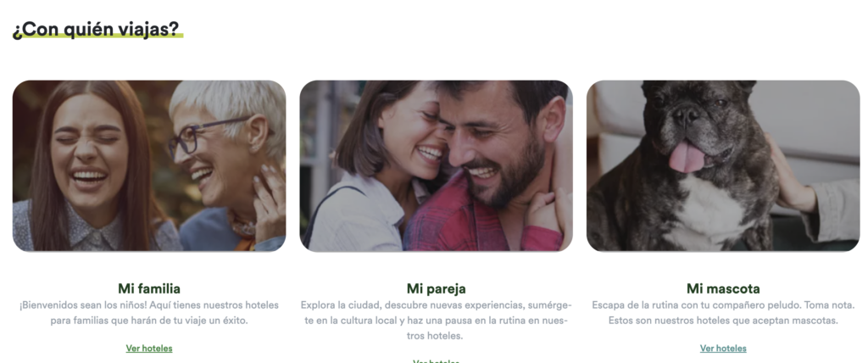This screenshot has width=868, height=363.
Task: Open the Mi familia photo card
Action: pos(149,165)
